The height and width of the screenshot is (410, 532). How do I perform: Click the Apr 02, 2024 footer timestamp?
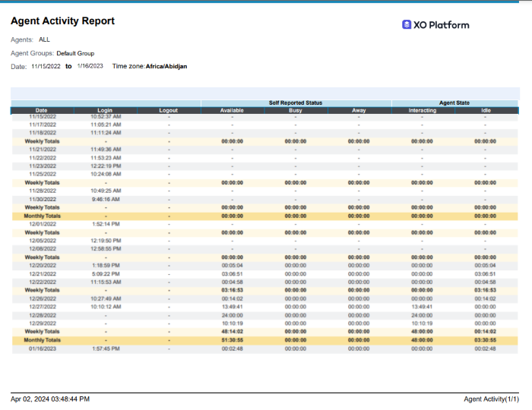click(x=50, y=399)
